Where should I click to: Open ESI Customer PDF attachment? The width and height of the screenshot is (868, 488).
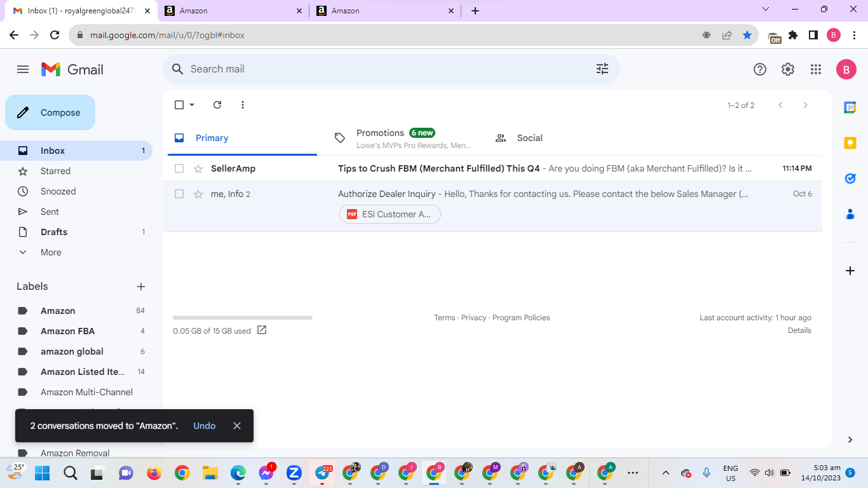tap(390, 214)
